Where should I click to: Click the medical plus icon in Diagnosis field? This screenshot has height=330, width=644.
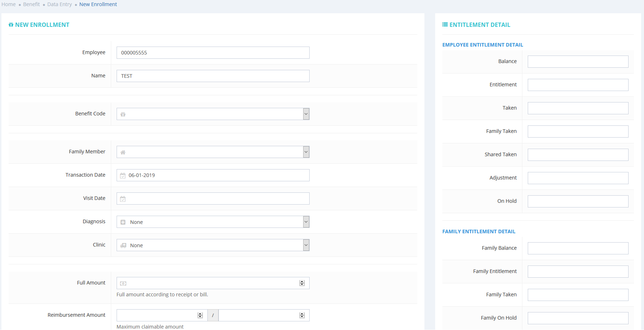tap(123, 222)
